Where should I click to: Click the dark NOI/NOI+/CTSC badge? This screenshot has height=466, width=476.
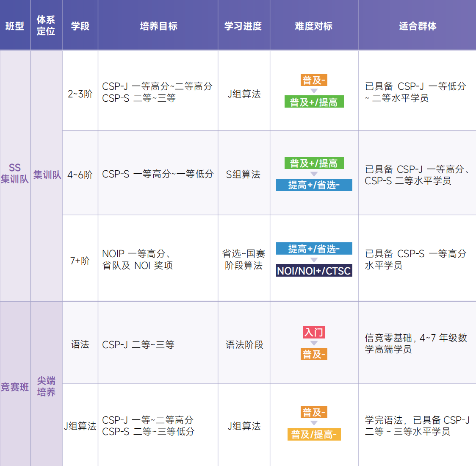(314, 271)
